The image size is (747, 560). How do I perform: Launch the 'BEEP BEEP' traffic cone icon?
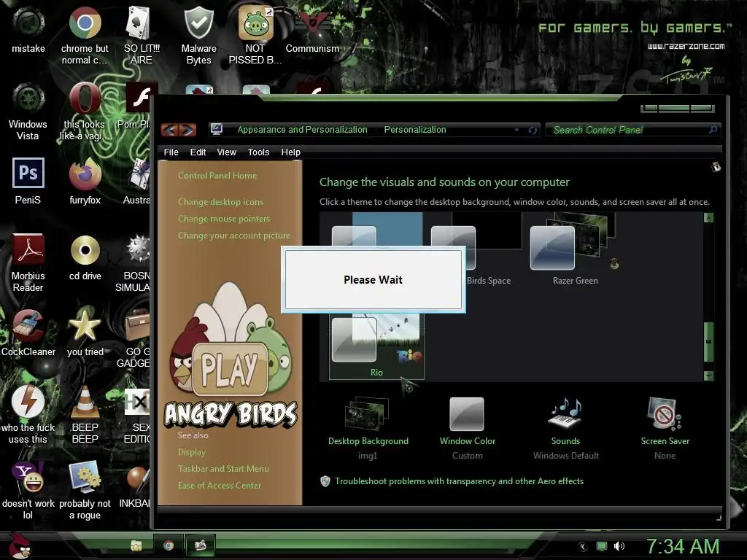(85, 414)
